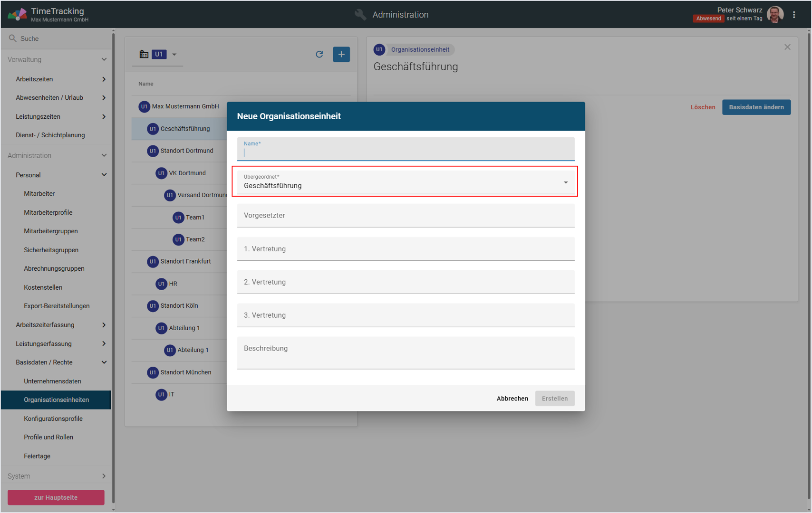Select Konfigurationsprofile menu item
812x513 pixels.
[x=53, y=418]
